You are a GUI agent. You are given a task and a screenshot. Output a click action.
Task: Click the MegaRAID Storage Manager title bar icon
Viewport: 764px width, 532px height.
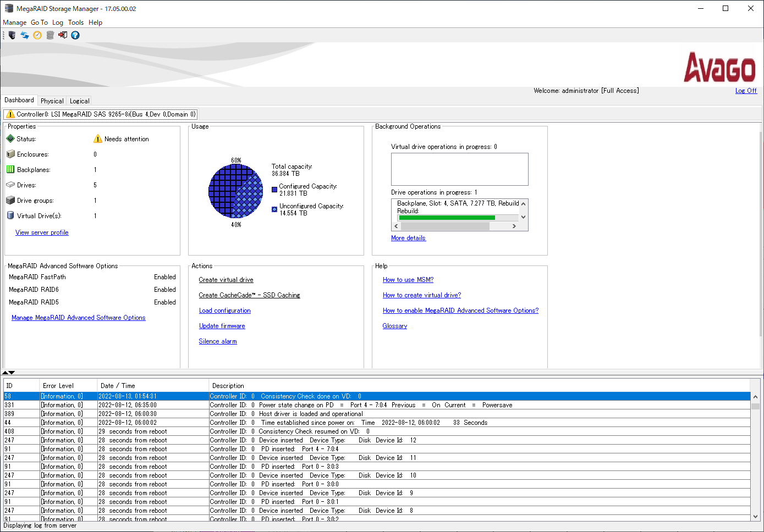[9, 8]
